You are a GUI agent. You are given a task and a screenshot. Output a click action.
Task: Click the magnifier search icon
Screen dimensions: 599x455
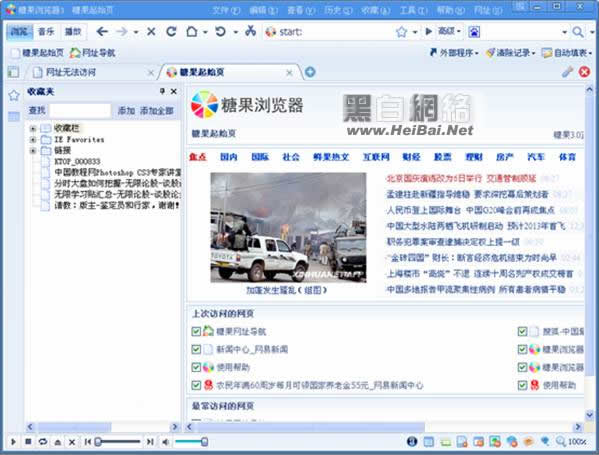(x=578, y=32)
